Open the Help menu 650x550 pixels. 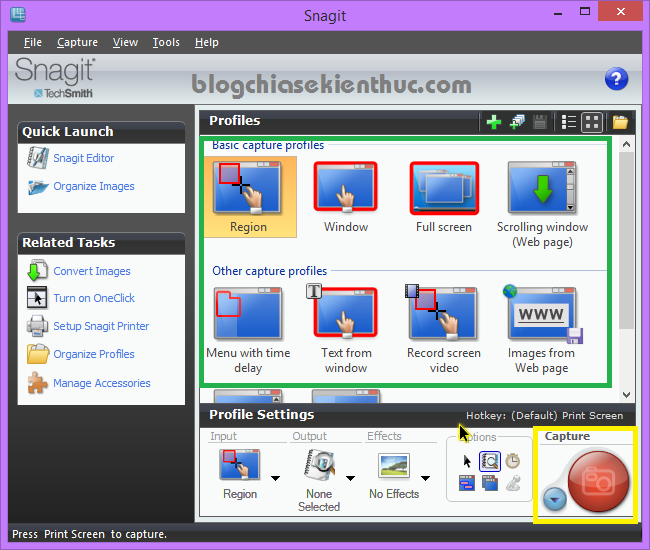(206, 42)
